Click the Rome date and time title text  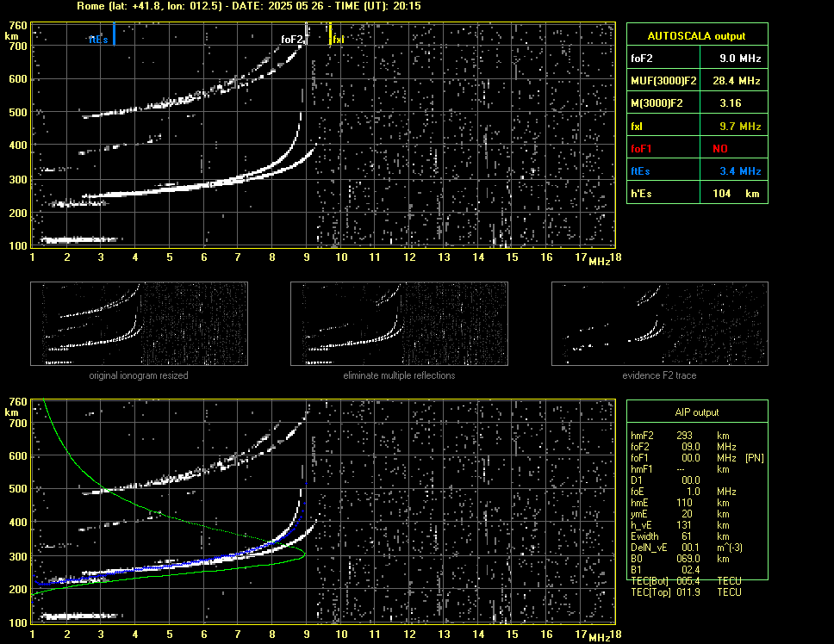click(249, 6)
